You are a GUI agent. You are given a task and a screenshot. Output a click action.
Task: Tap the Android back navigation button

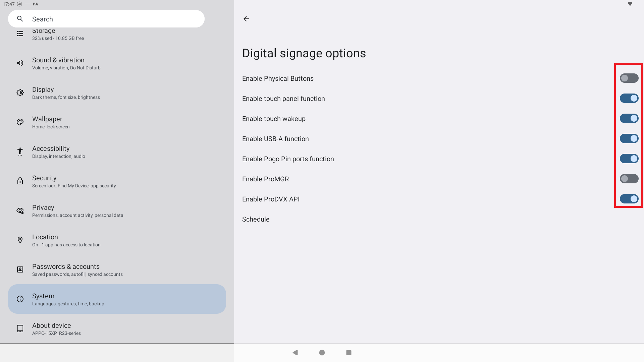pyautogui.click(x=295, y=353)
